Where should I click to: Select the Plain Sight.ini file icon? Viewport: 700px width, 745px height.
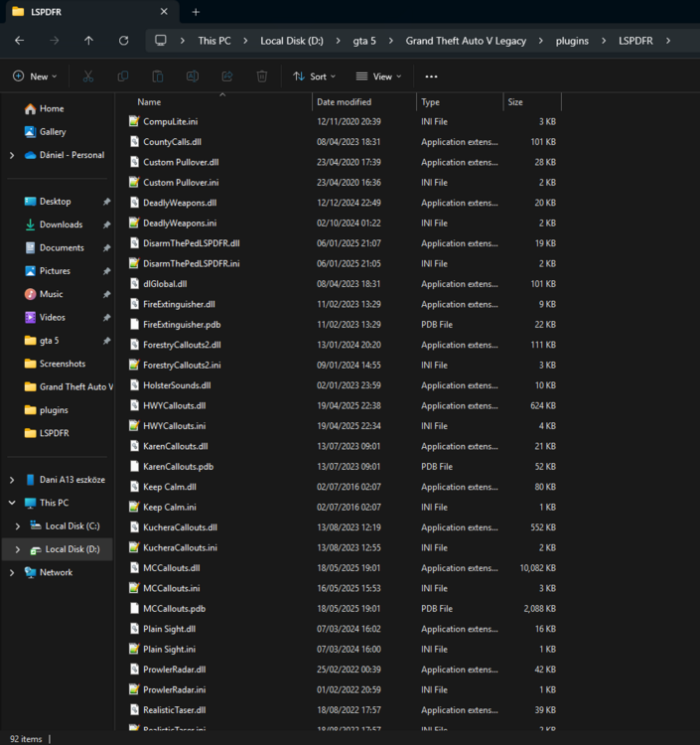pos(134,649)
